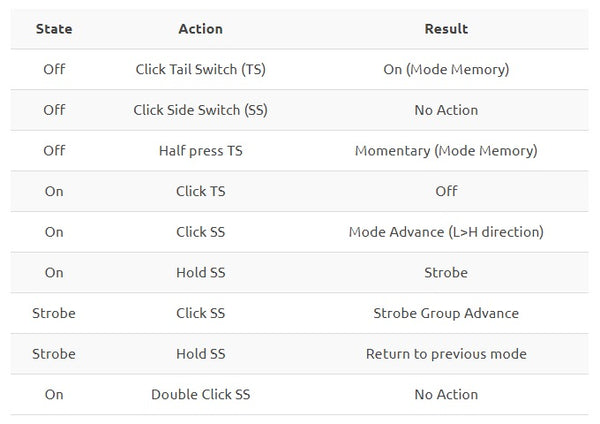The height and width of the screenshot is (424, 600).
Task: Click the "Return to previous mode" result cell
Action: (x=446, y=353)
